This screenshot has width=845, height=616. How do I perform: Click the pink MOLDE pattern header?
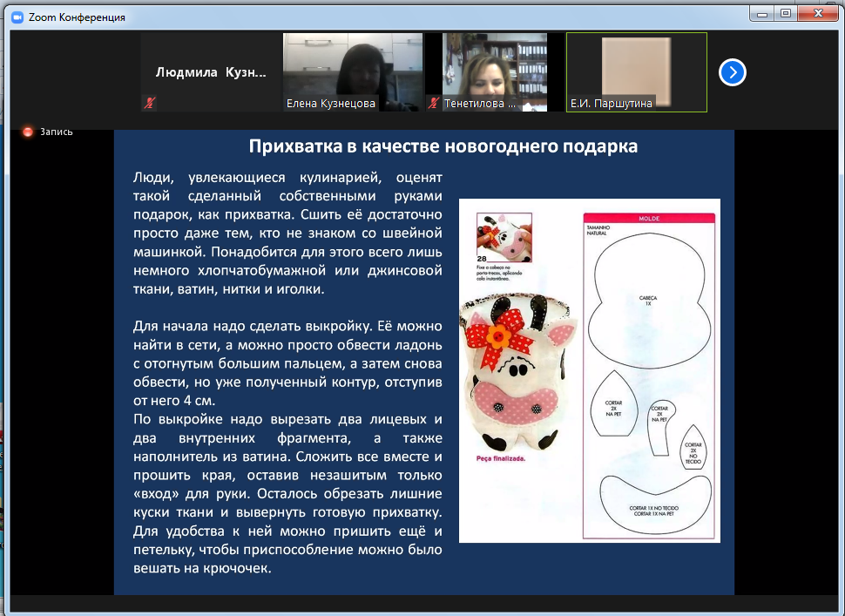(x=649, y=219)
